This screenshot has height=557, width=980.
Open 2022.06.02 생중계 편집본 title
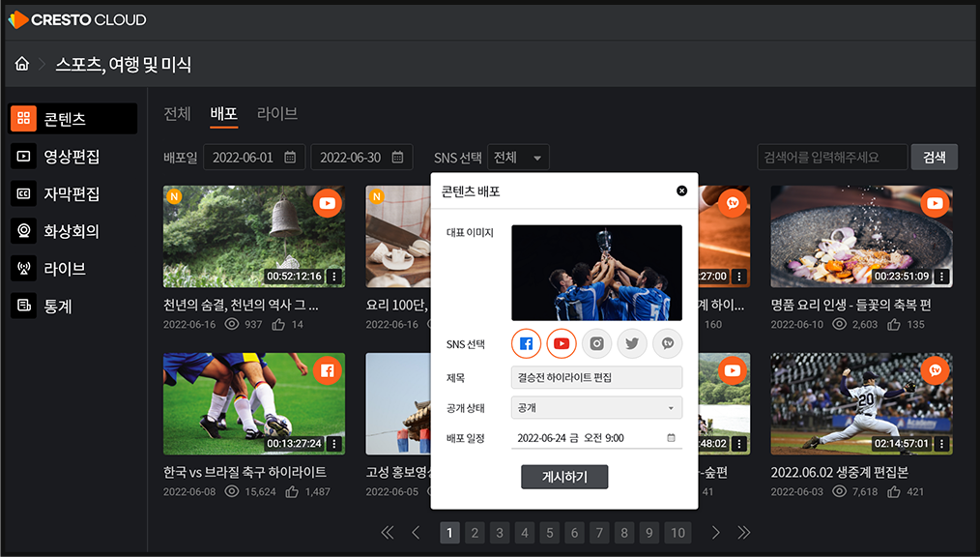(839, 472)
